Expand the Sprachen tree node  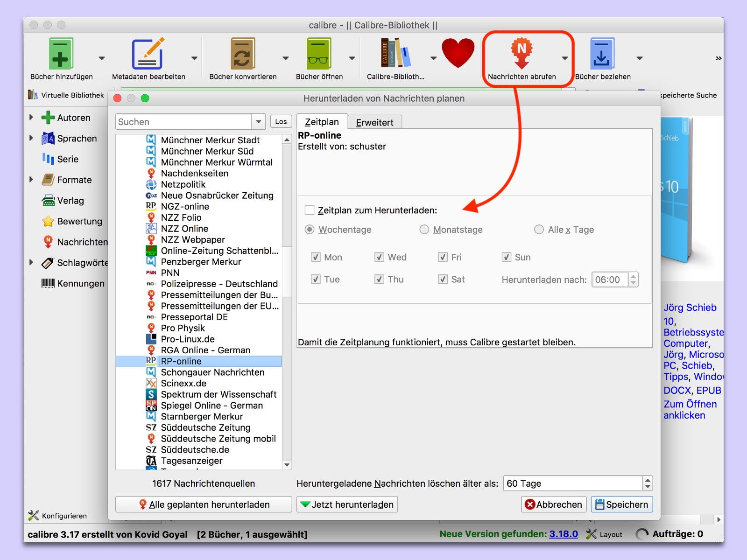(x=31, y=138)
